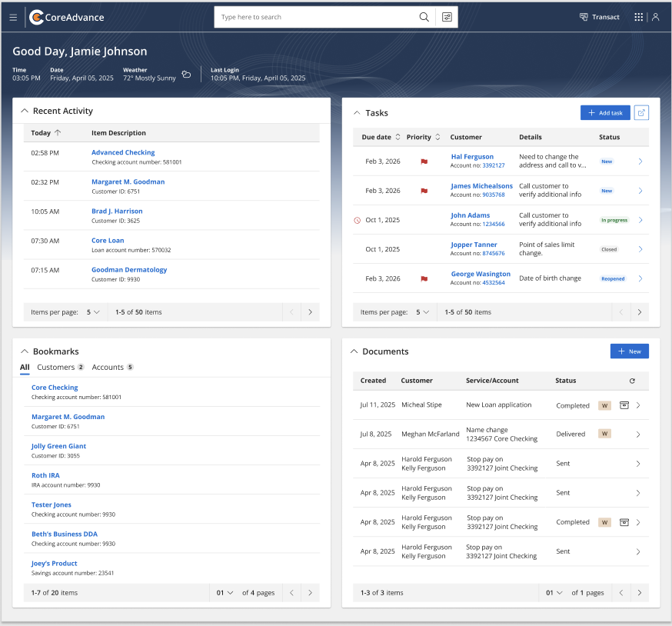Open arrow for Hal Ferguson task
The width and height of the screenshot is (672, 626).
(640, 161)
